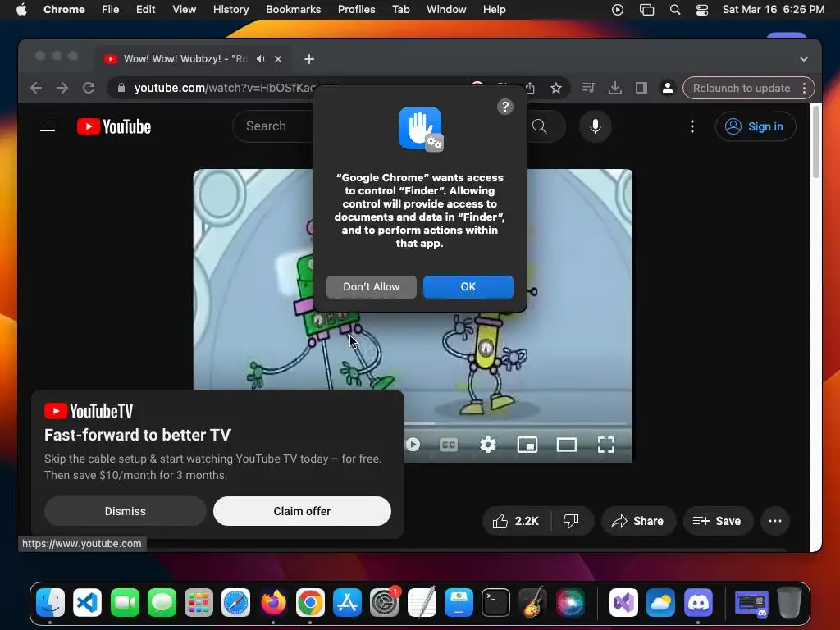Bookmark this page with star icon
Viewport: 840px width, 630px height.
click(x=556, y=88)
